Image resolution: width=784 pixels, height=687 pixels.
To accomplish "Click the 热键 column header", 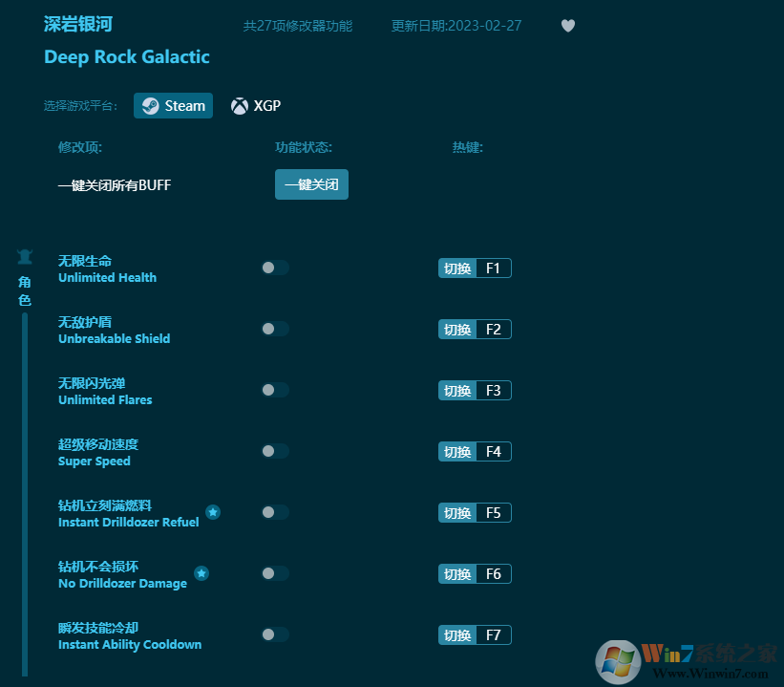I will (x=468, y=147).
